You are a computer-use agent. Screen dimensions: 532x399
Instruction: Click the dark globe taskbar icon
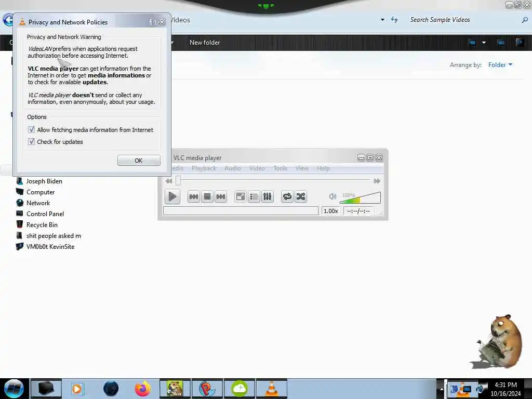click(111, 389)
